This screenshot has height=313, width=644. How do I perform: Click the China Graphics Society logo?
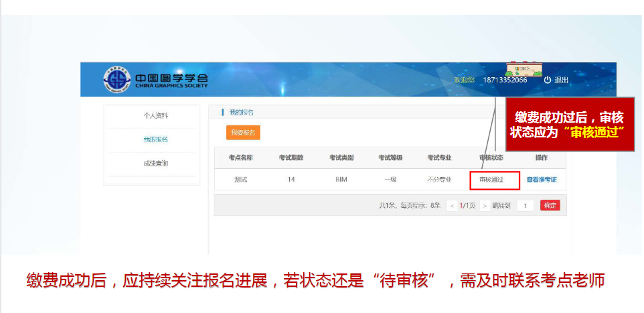point(156,80)
